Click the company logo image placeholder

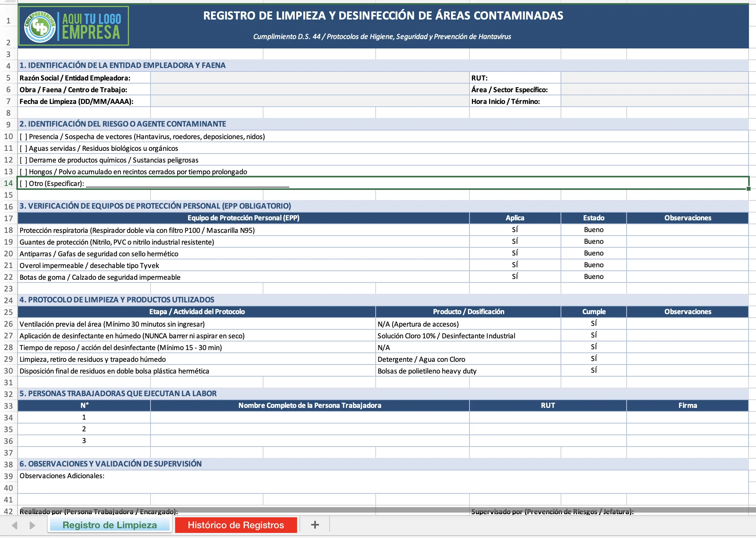pos(73,26)
